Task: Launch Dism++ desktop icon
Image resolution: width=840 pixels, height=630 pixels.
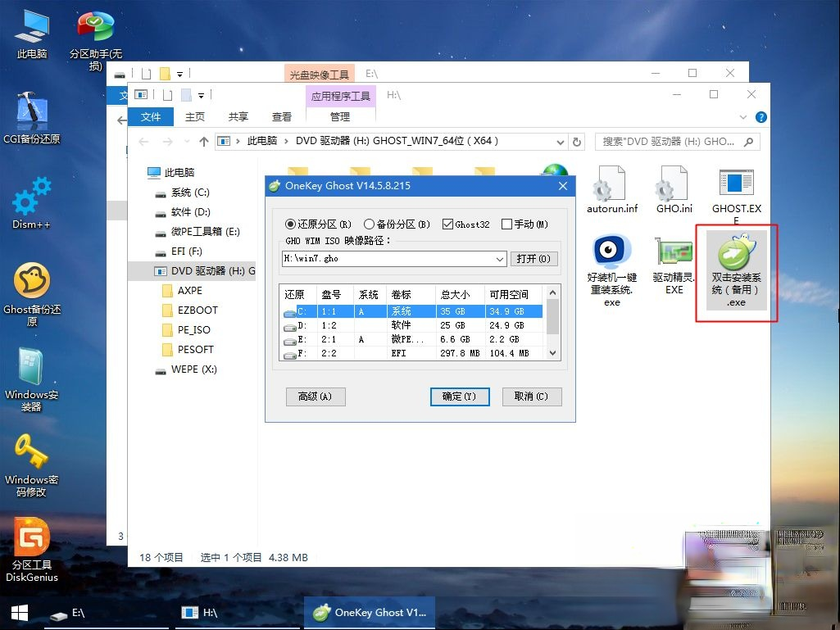Action: pyautogui.click(x=32, y=202)
